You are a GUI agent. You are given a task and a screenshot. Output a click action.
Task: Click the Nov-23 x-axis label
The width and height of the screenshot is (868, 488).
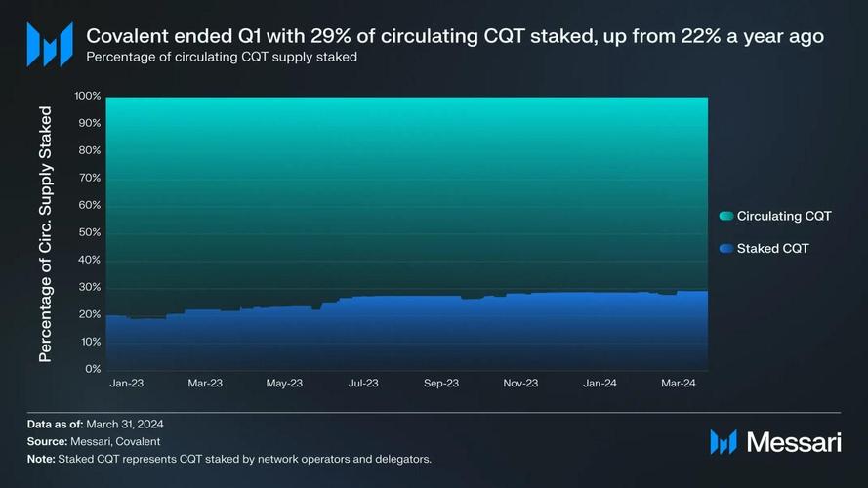pyautogui.click(x=520, y=383)
